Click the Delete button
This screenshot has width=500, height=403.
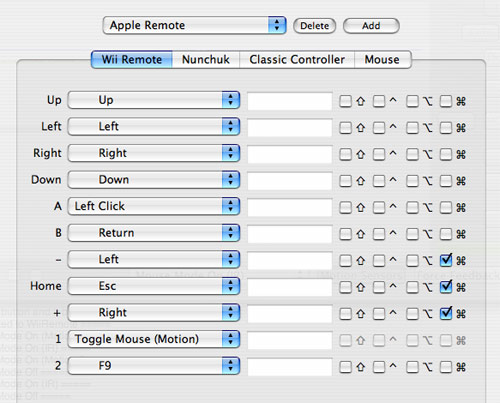[x=314, y=26]
